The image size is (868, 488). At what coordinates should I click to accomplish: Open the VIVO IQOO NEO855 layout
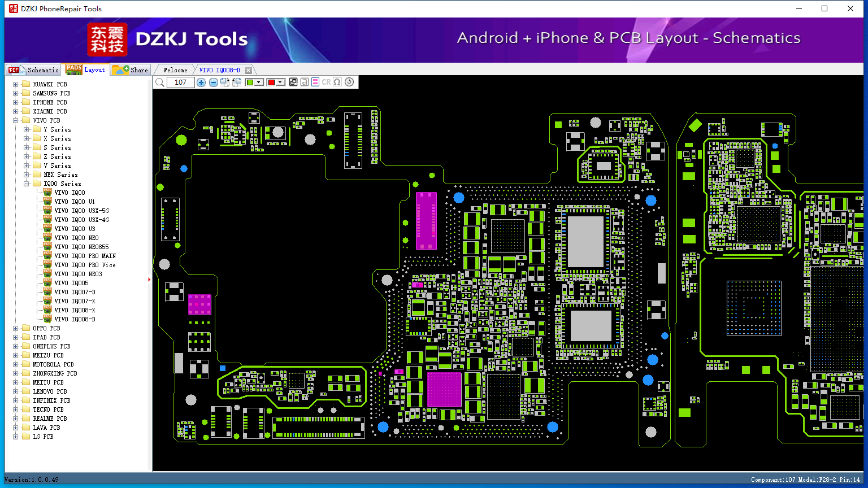point(81,247)
